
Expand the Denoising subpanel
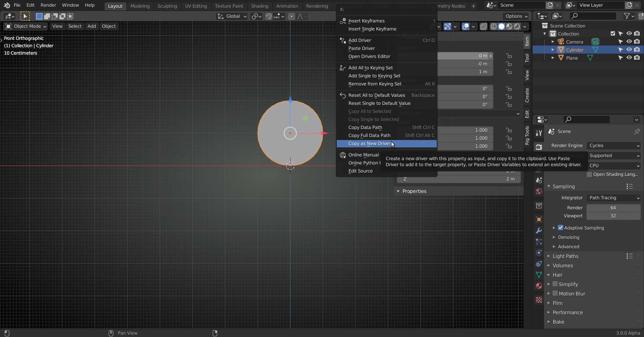click(554, 237)
